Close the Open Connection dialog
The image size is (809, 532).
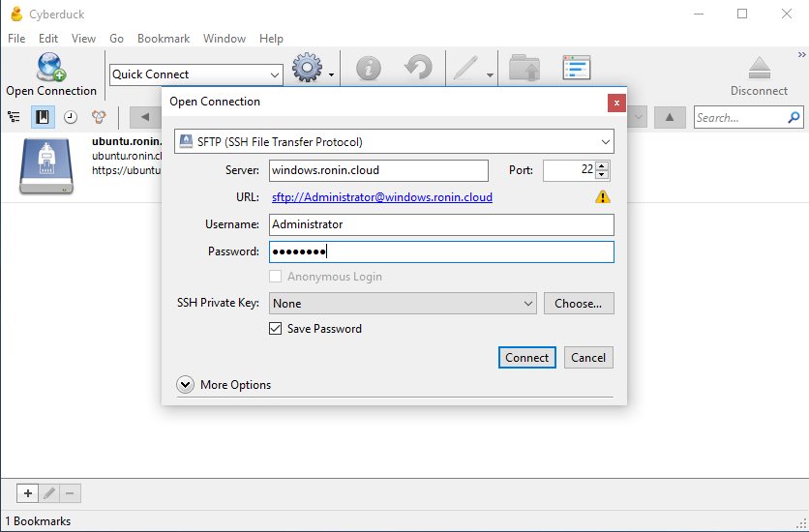point(616,103)
